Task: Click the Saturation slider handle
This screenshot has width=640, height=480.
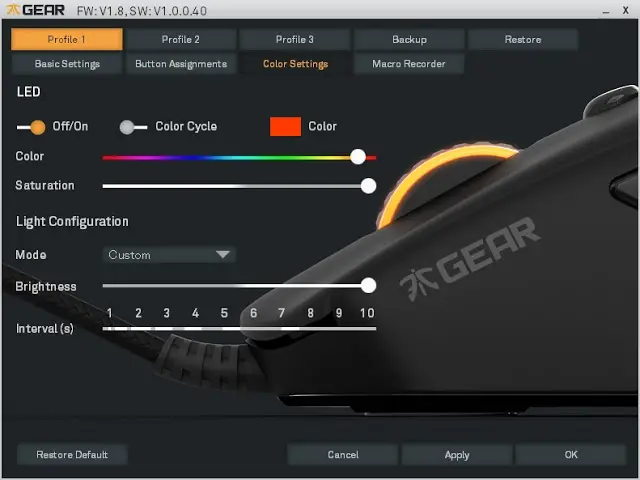Action: point(368,186)
